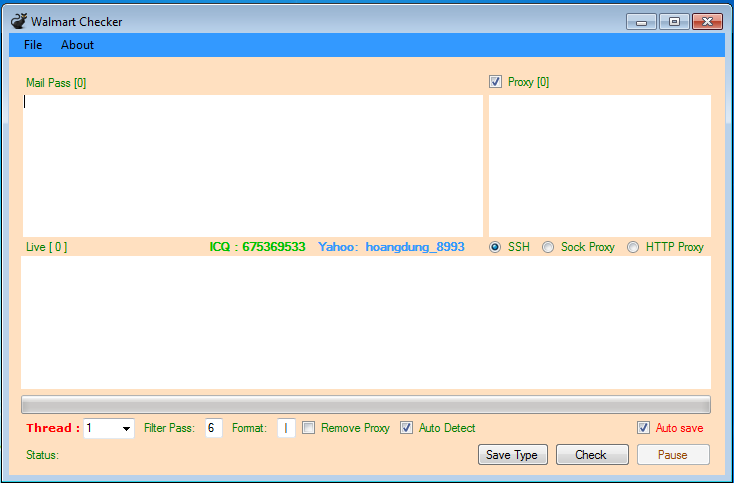Toggle the Proxy checkbox

495,82
